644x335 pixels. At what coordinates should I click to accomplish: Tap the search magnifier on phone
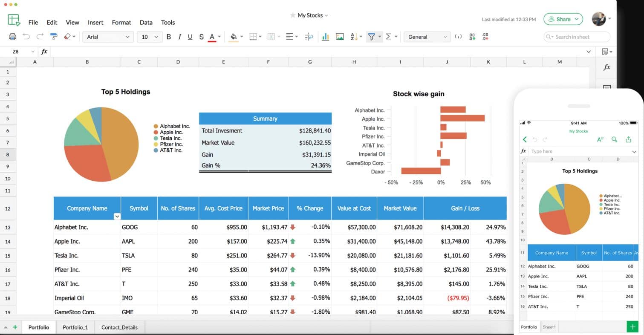point(614,139)
